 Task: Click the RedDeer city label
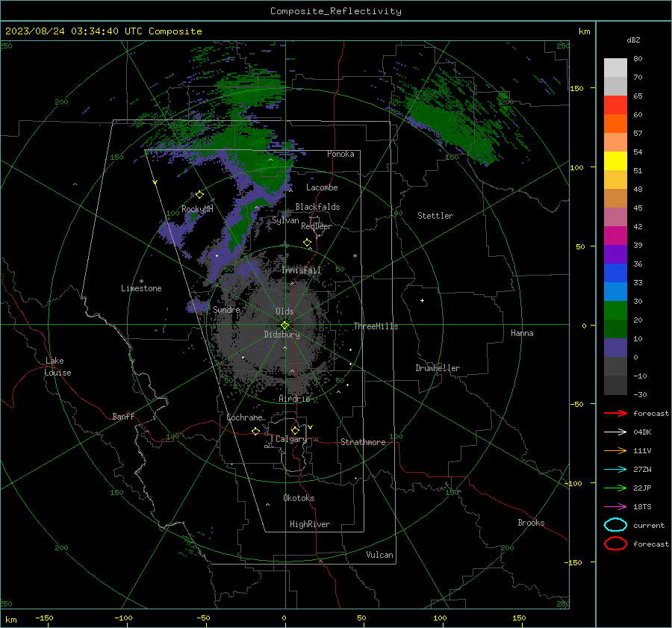317,226
